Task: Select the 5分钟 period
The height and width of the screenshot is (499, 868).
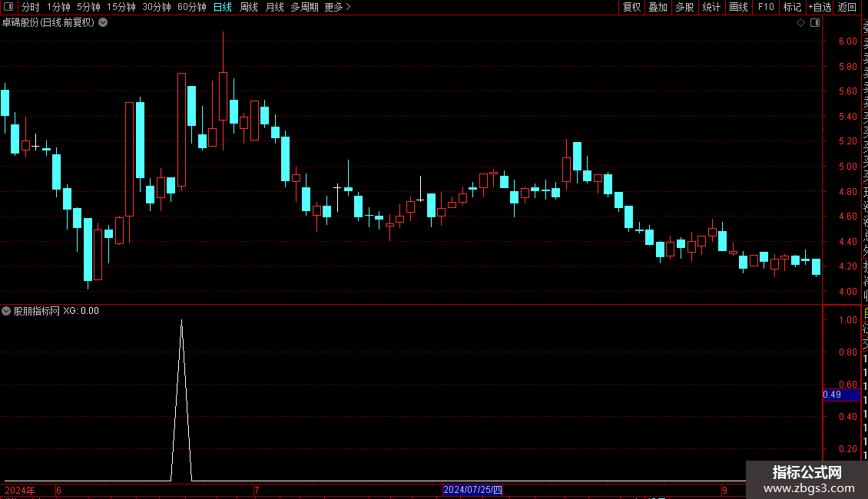Action: click(88, 7)
